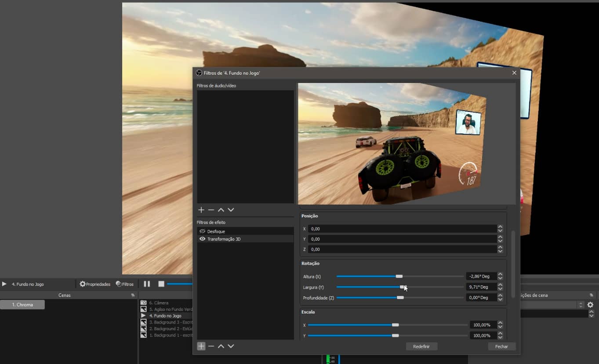This screenshot has width=599, height=364.
Task: Click Redefinir to reset filter settings
Action: coord(421,346)
